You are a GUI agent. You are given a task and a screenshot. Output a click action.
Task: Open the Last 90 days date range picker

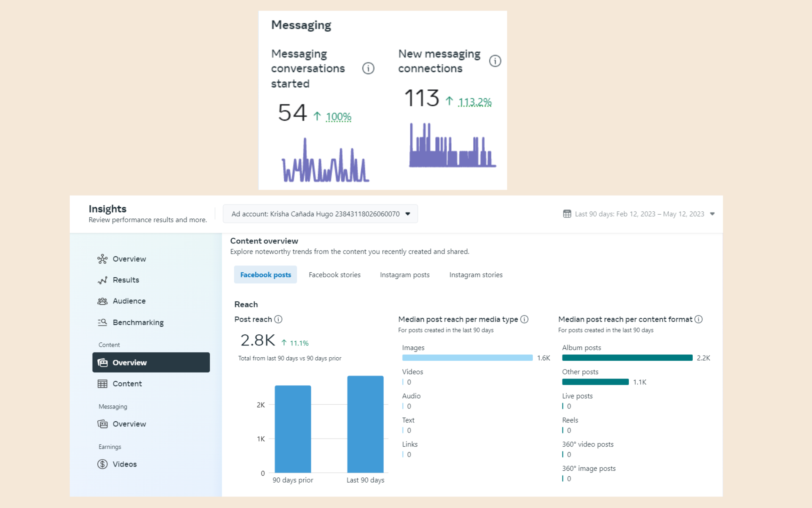pyautogui.click(x=639, y=214)
